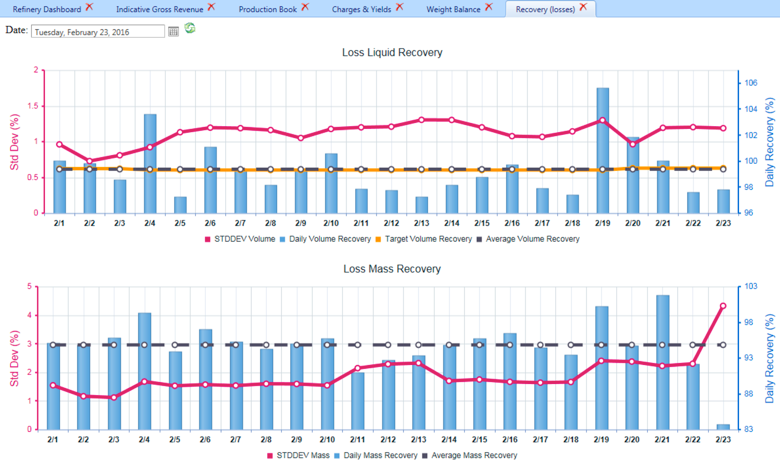
Task: Close the Weight Balance tab
Action: click(488, 7)
